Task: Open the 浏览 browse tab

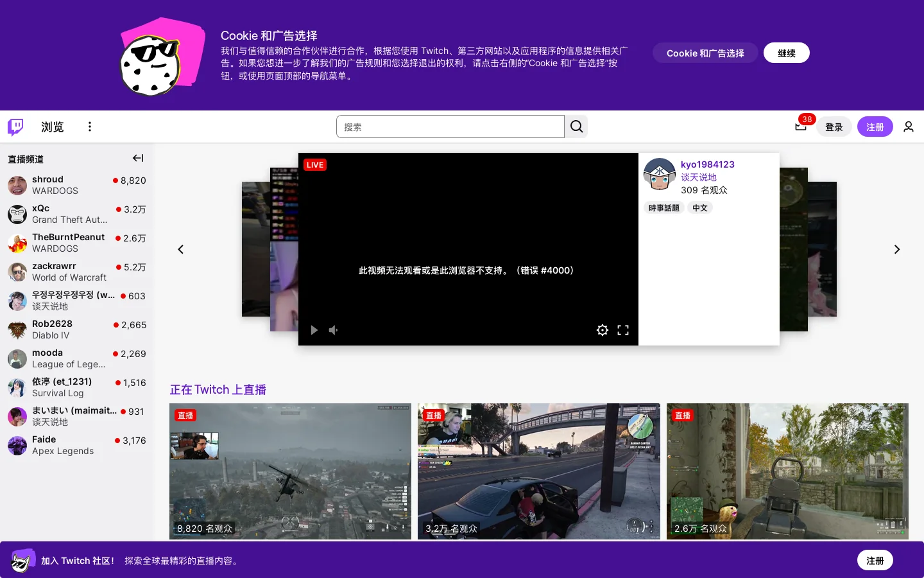Action: tap(53, 127)
